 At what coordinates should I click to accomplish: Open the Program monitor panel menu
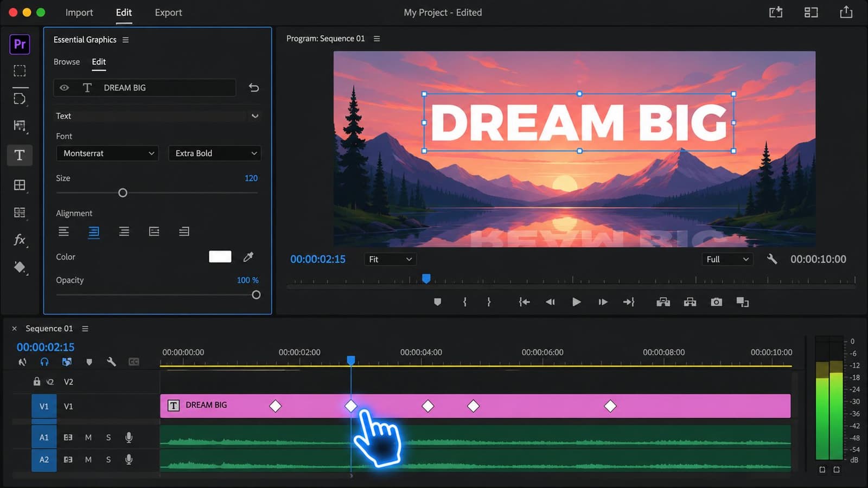click(x=377, y=38)
